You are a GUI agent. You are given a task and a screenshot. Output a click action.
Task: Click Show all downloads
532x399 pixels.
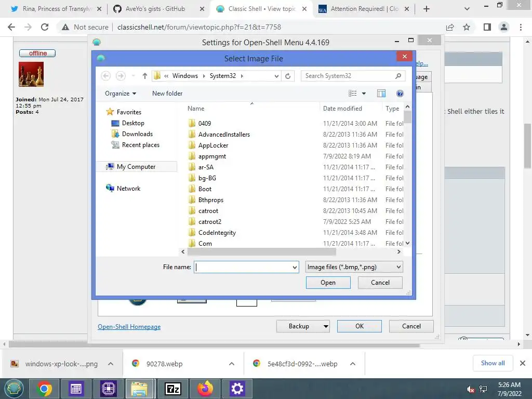tap(493, 363)
